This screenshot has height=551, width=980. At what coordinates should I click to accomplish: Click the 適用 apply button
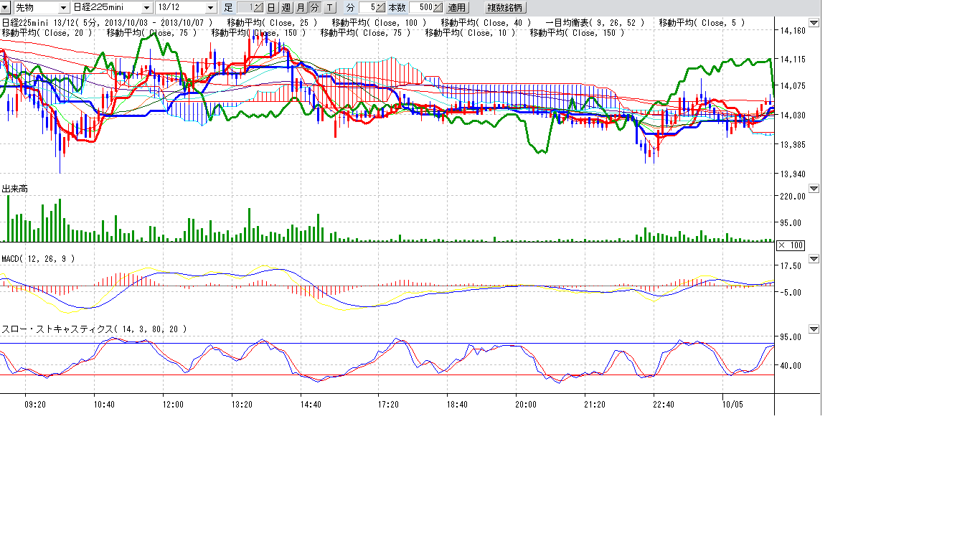click(456, 7)
